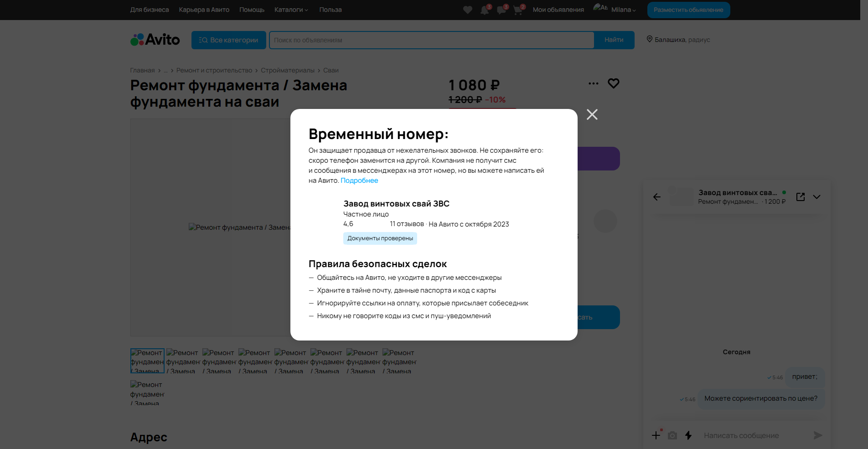The width and height of the screenshot is (868, 449).
Task: Go to Главная breadcrumb
Action: [143, 70]
